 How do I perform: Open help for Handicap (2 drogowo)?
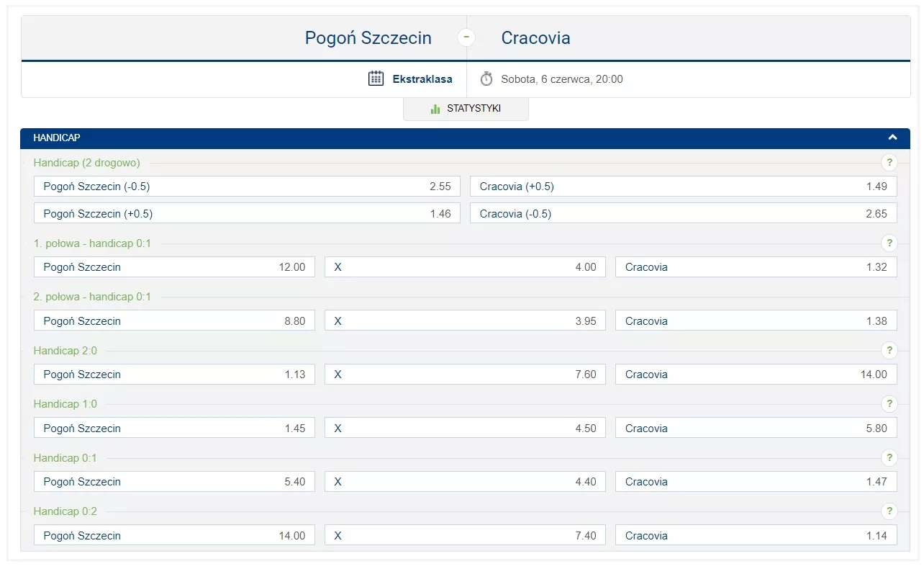(x=889, y=162)
